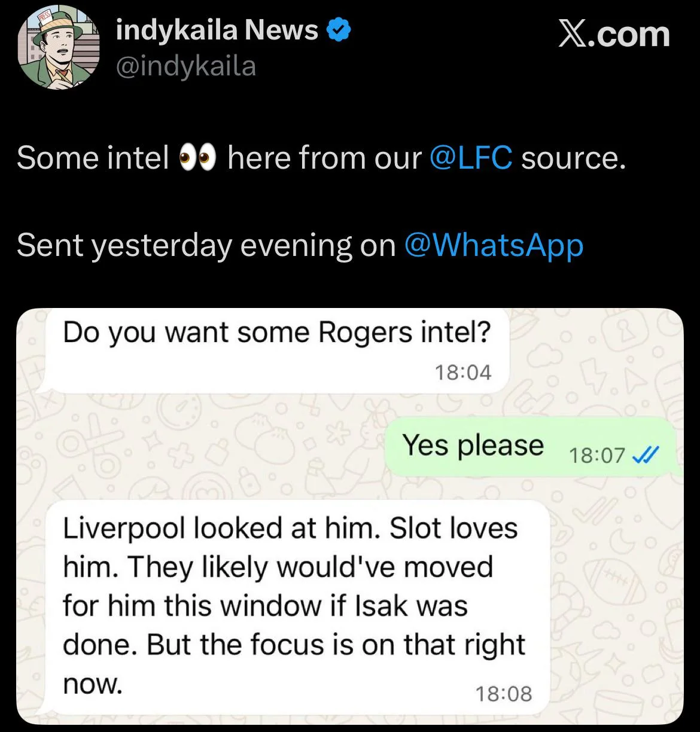Click the eyes emoji in the tweet
The height and width of the screenshot is (732, 700).
click(198, 159)
